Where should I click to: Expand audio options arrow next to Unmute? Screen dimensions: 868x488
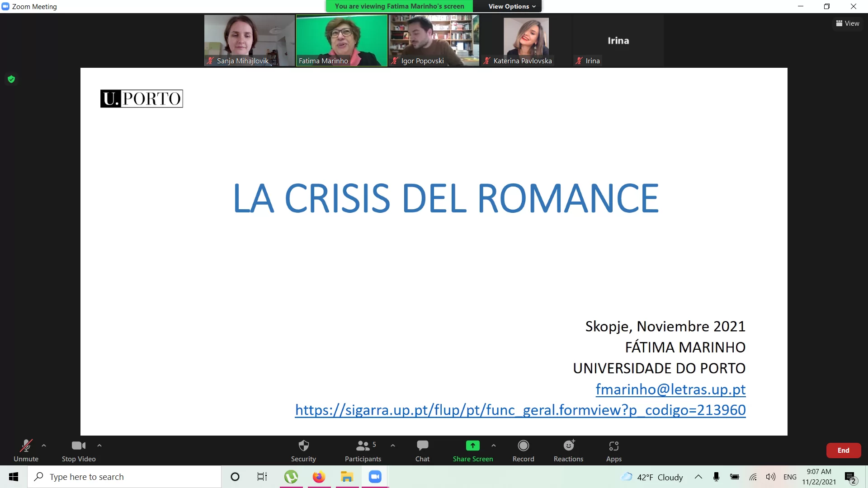[x=44, y=446]
